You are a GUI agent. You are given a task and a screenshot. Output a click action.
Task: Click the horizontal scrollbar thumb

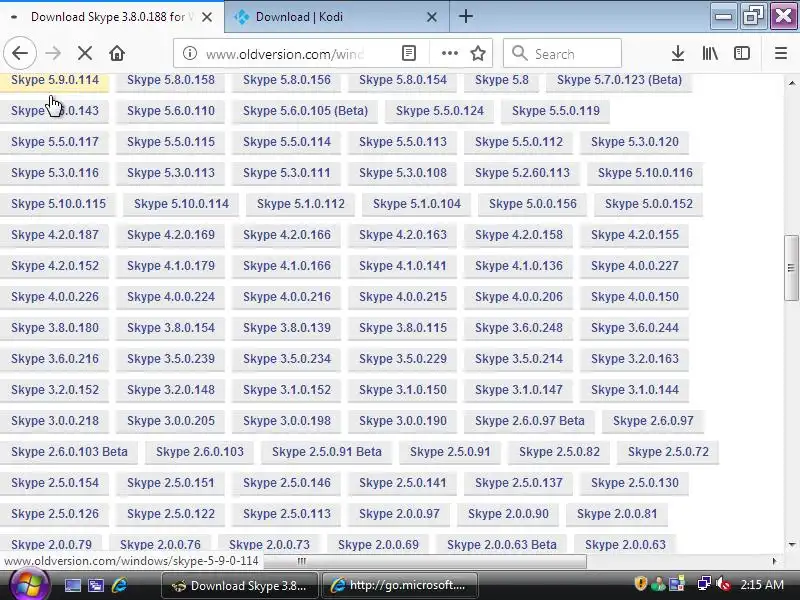pyautogui.click(x=301, y=561)
